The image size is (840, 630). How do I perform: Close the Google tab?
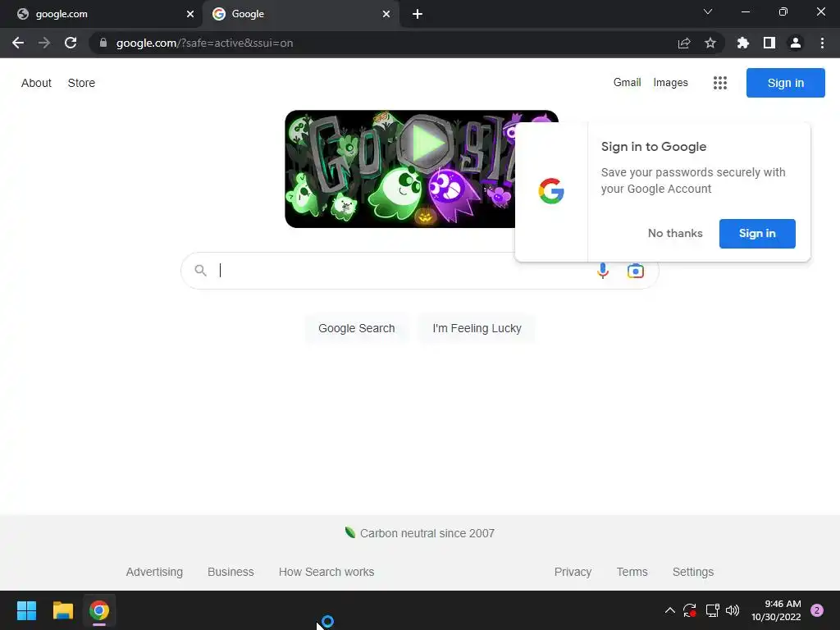(x=386, y=14)
